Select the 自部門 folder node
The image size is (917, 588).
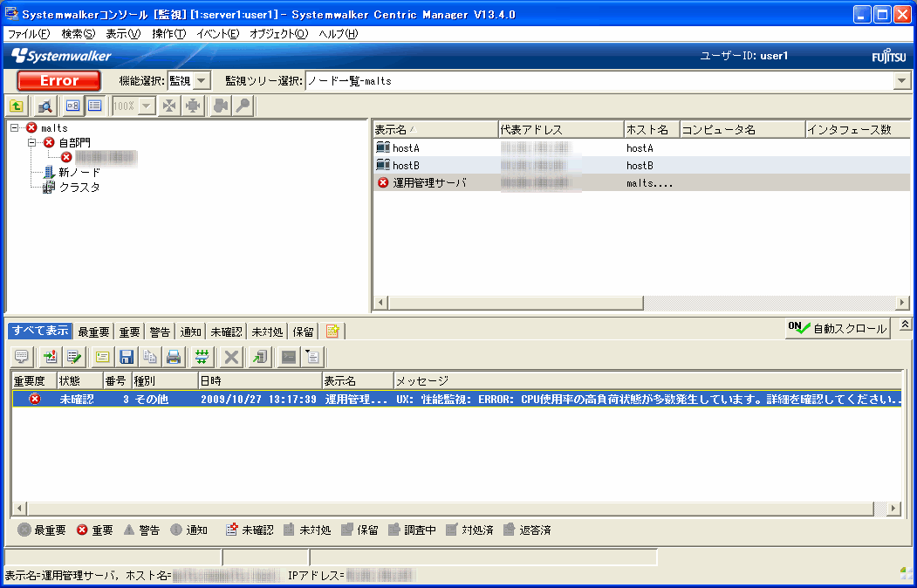74,142
